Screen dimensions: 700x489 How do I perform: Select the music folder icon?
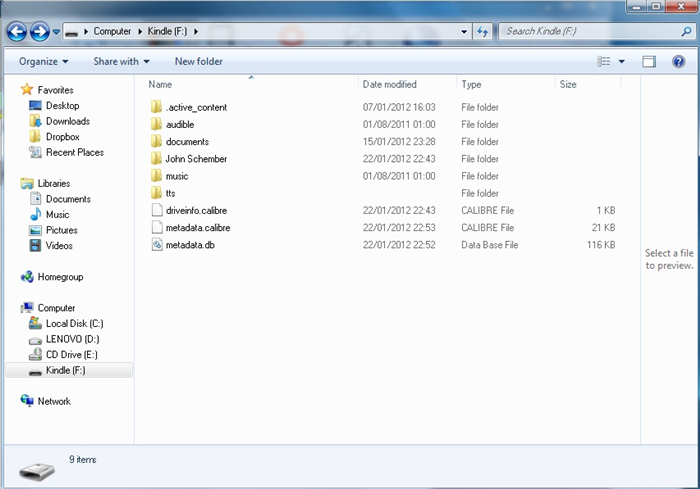(156, 176)
